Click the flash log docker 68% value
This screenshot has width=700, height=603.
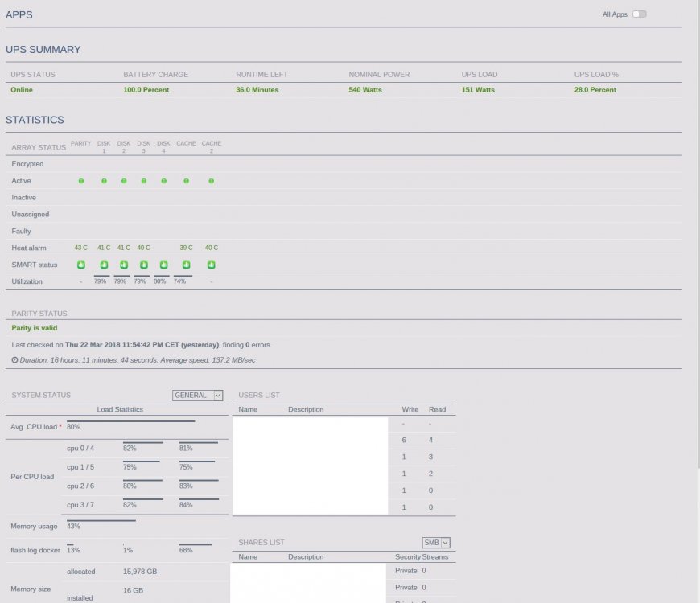186,551
